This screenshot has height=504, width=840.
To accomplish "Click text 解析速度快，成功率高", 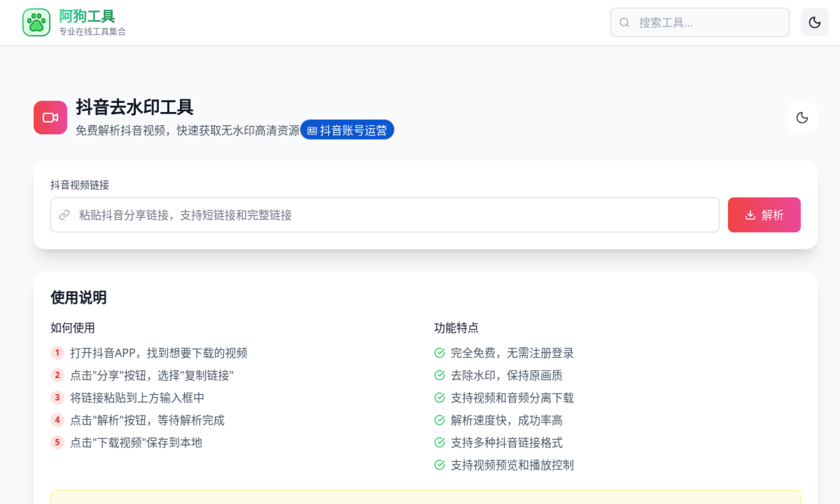I will point(507,420).
